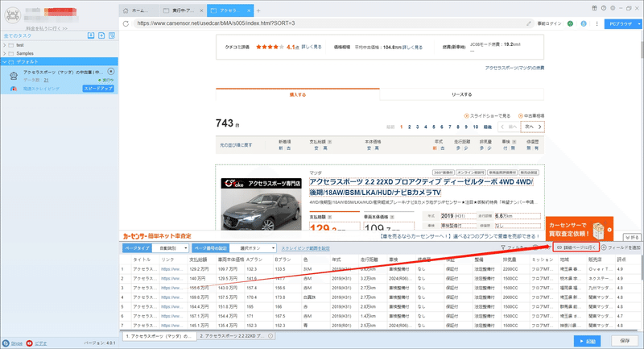Viewport: 644px width, 349px height.
Task: Click 中古車相場 link
Action: click(x=531, y=116)
